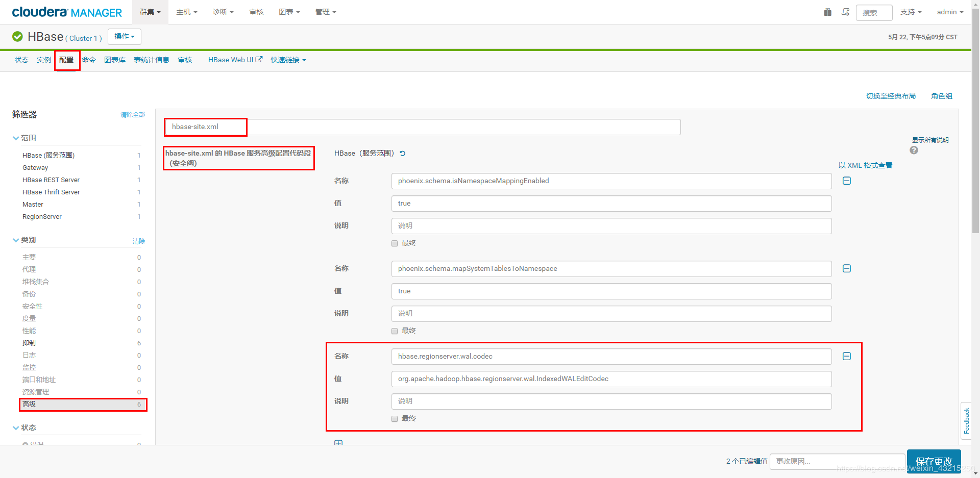The width and height of the screenshot is (980, 478).
Task: Open the parcels gift box icon
Action: (827, 12)
